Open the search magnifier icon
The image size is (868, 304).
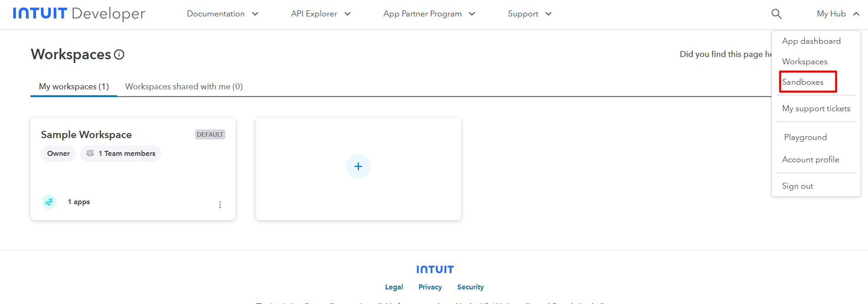tap(776, 14)
